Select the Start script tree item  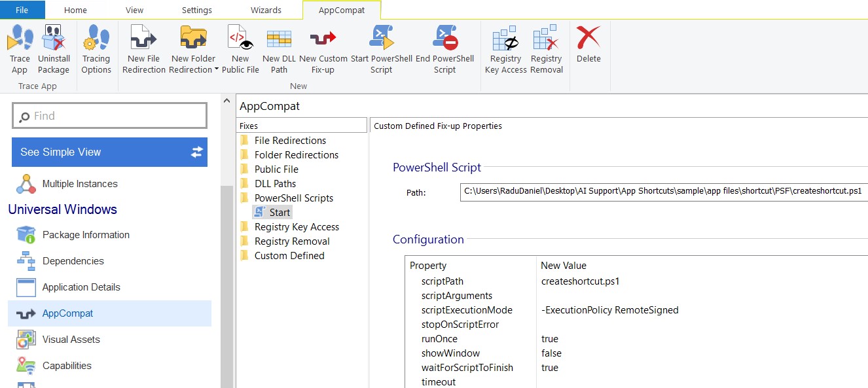tap(280, 213)
